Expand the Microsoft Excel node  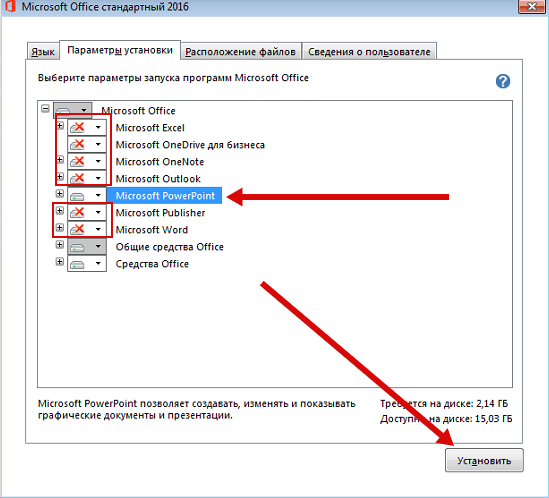coord(60,125)
